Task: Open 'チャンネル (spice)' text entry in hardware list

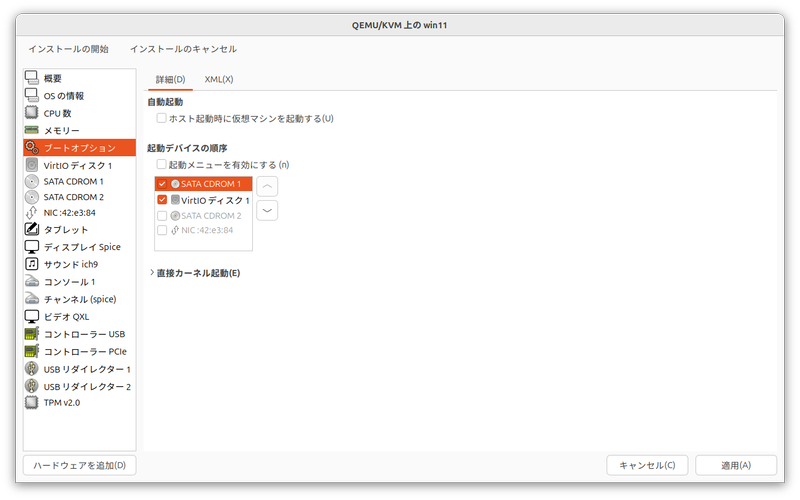Action: pyautogui.click(x=80, y=299)
